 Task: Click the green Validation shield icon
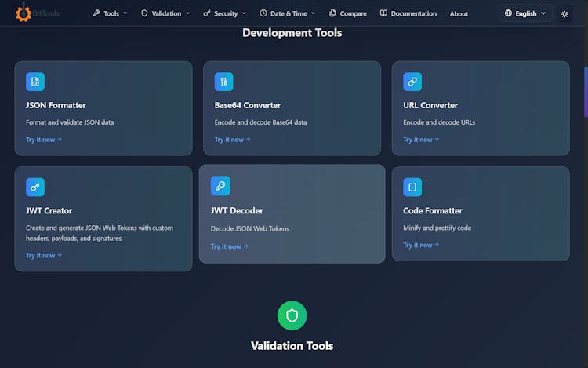tap(292, 315)
